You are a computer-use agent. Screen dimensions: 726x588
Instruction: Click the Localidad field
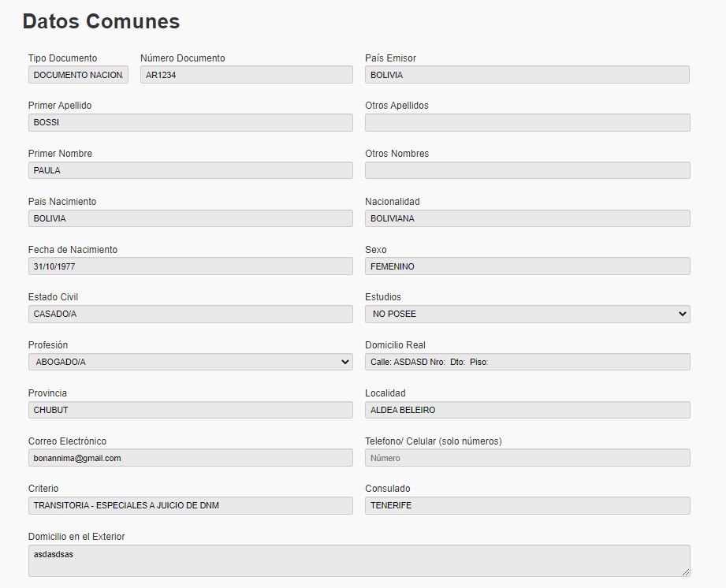[x=527, y=410]
